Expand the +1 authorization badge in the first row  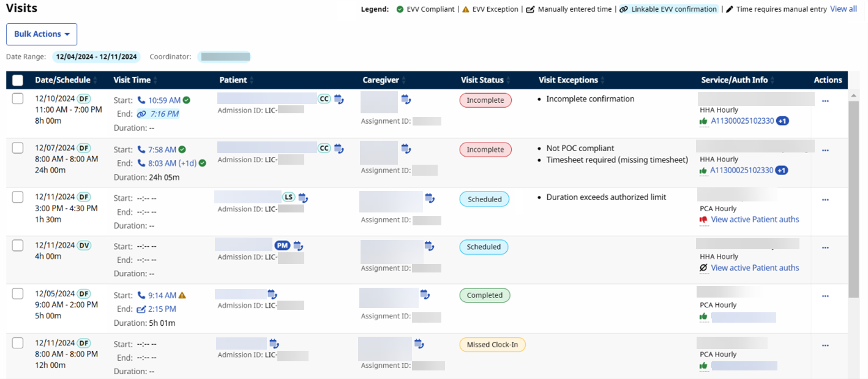[782, 121]
